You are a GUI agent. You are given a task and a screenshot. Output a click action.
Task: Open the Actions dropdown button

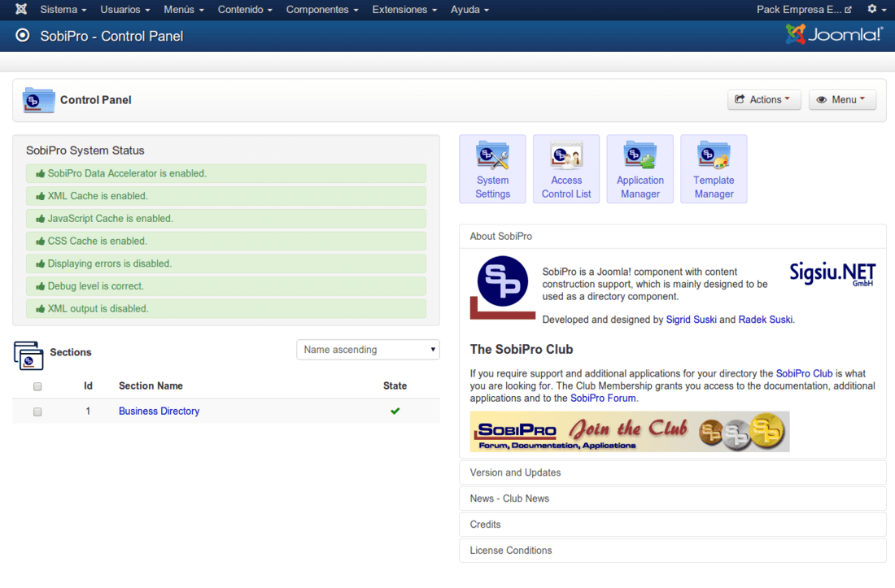764,100
